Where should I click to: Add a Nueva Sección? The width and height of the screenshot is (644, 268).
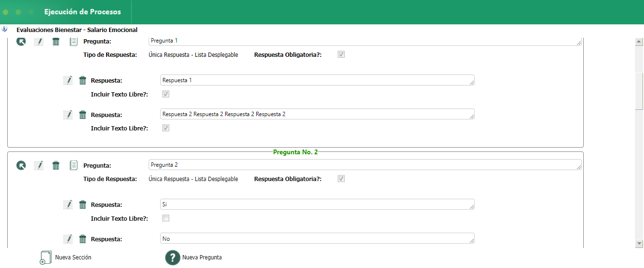66,257
